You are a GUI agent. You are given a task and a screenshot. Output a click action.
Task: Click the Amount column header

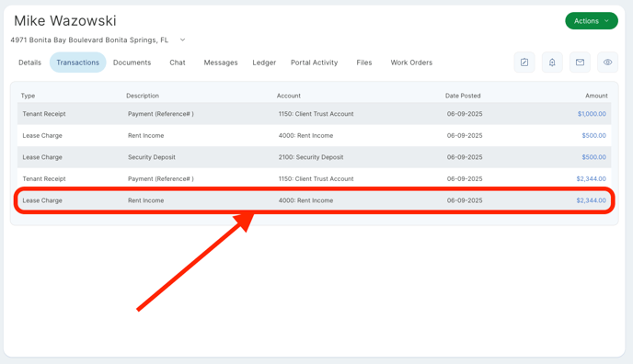point(596,96)
